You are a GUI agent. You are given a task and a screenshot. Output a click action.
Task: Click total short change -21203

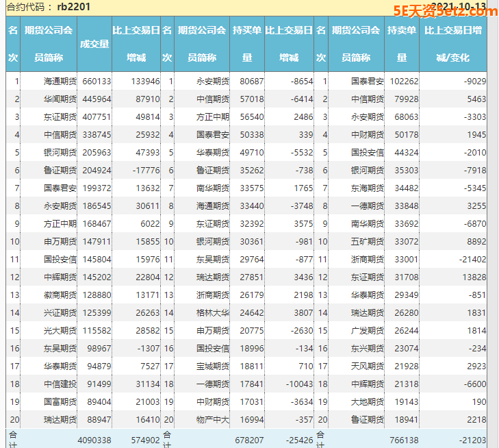click(472, 440)
